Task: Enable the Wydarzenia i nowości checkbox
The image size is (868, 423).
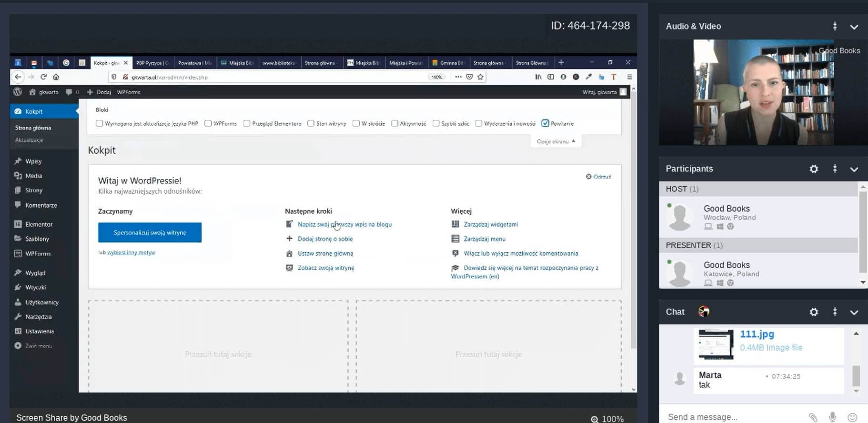Action: (x=479, y=123)
